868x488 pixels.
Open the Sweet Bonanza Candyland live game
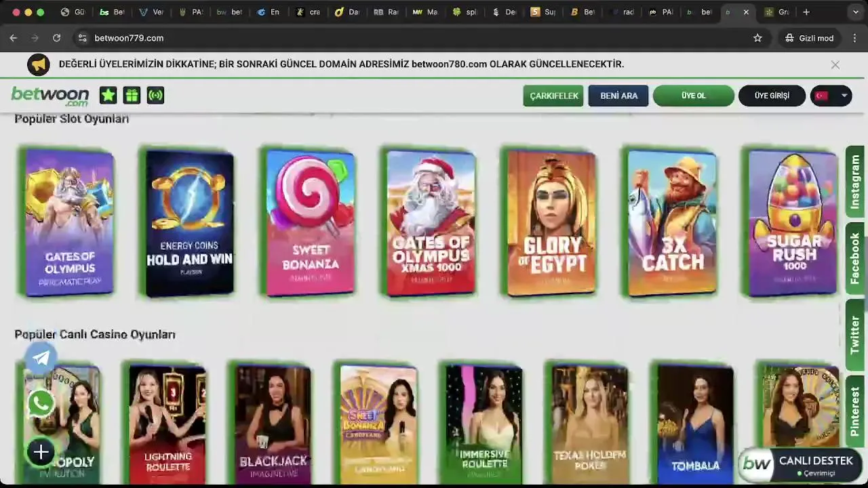click(x=378, y=424)
